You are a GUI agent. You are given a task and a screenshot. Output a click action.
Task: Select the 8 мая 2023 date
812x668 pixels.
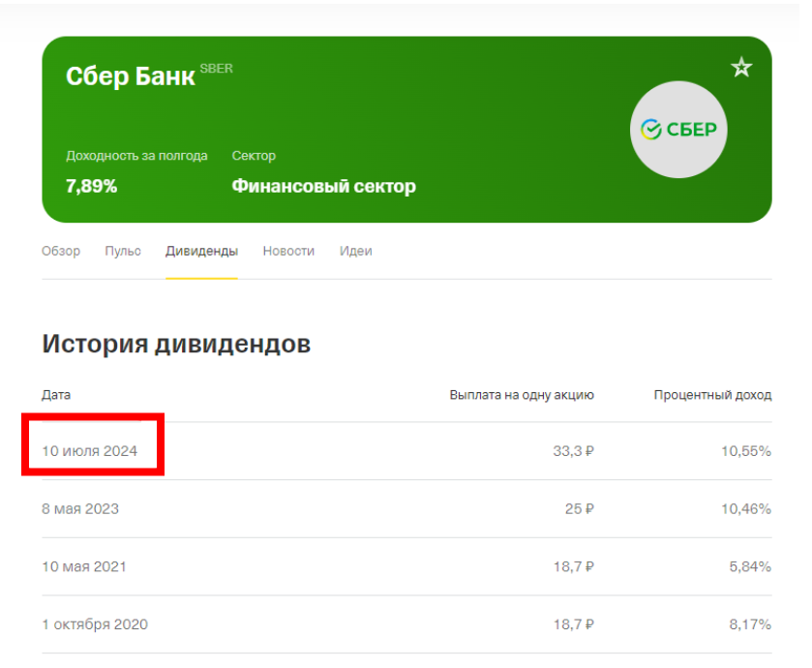tap(80, 509)
